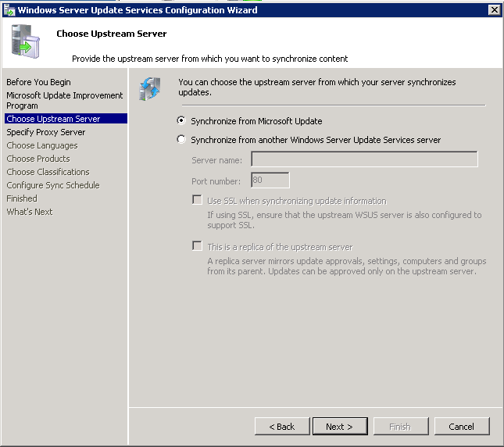Click the WSUS title bar icon
504x447 pixels.
point(9,9)
